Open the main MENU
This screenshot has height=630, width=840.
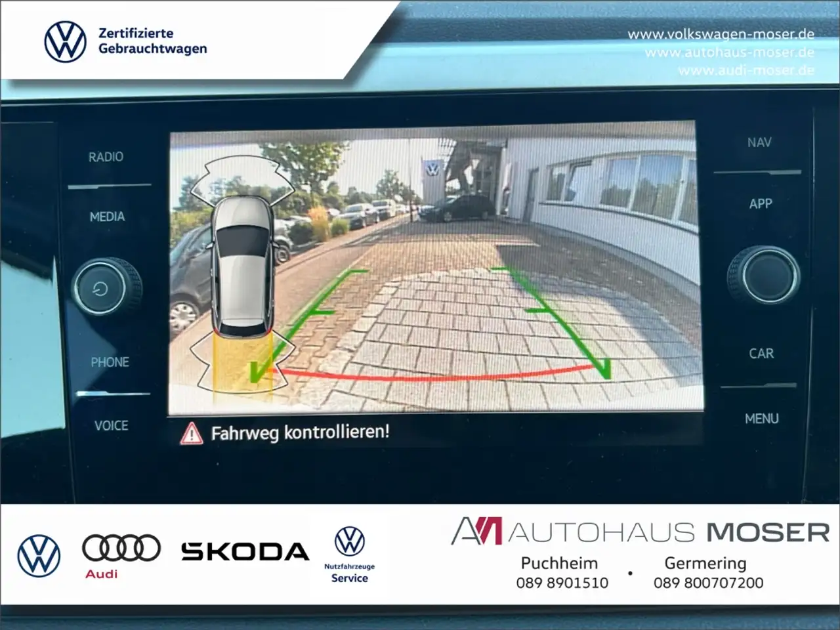pos(761,419)
